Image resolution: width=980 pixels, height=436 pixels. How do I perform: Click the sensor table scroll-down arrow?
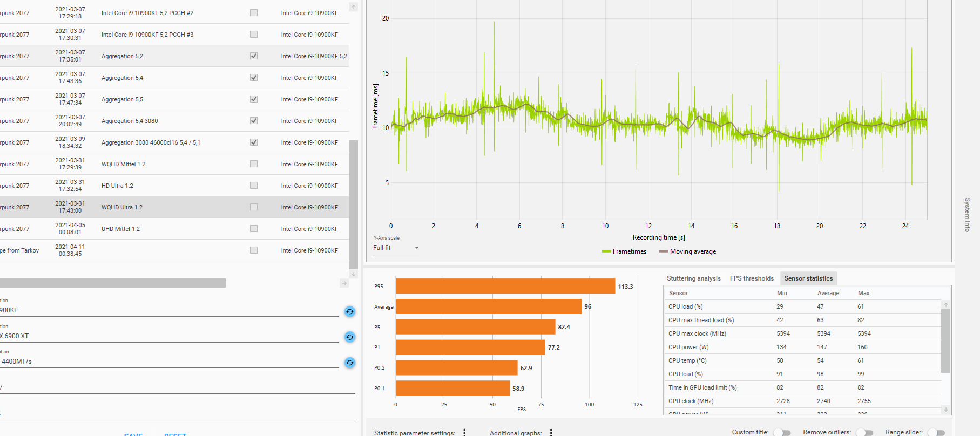[x=945, y=410]
